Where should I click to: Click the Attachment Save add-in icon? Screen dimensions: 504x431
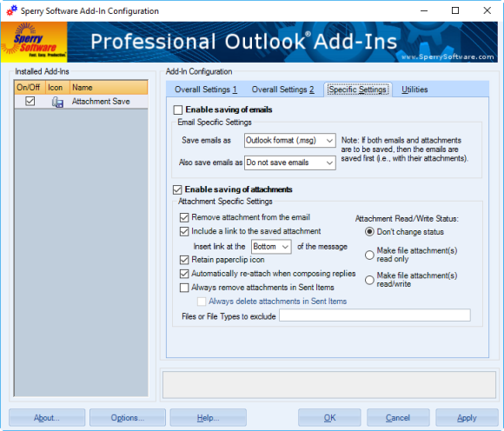pyautogui.click(x=57, y=102)
